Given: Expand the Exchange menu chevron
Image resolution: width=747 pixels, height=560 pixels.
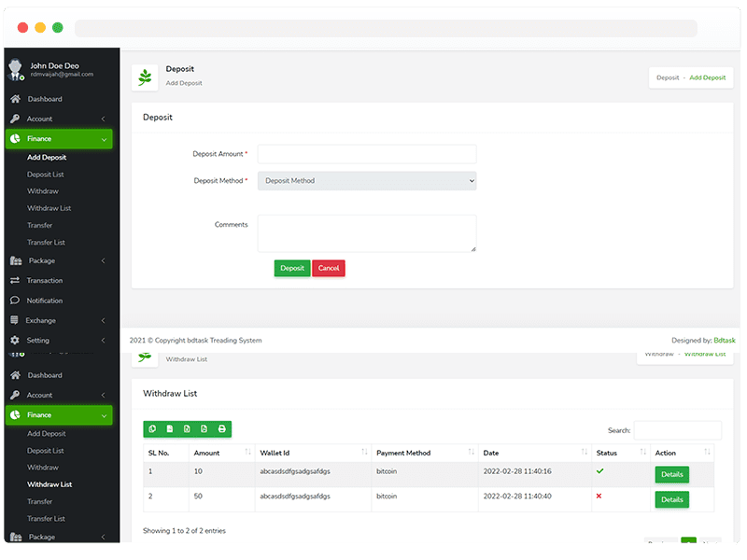Looking at the screenshot, I should pos(103,321).
